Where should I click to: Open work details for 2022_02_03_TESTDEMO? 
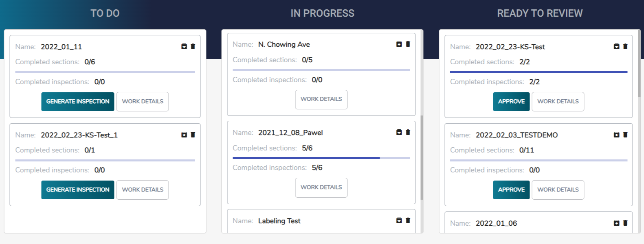(558, 190)
